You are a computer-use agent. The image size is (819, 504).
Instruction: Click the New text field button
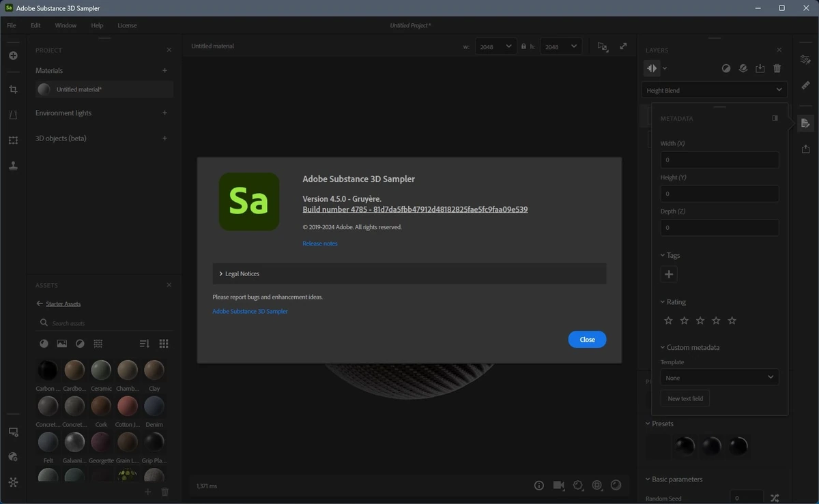(685, 398)
